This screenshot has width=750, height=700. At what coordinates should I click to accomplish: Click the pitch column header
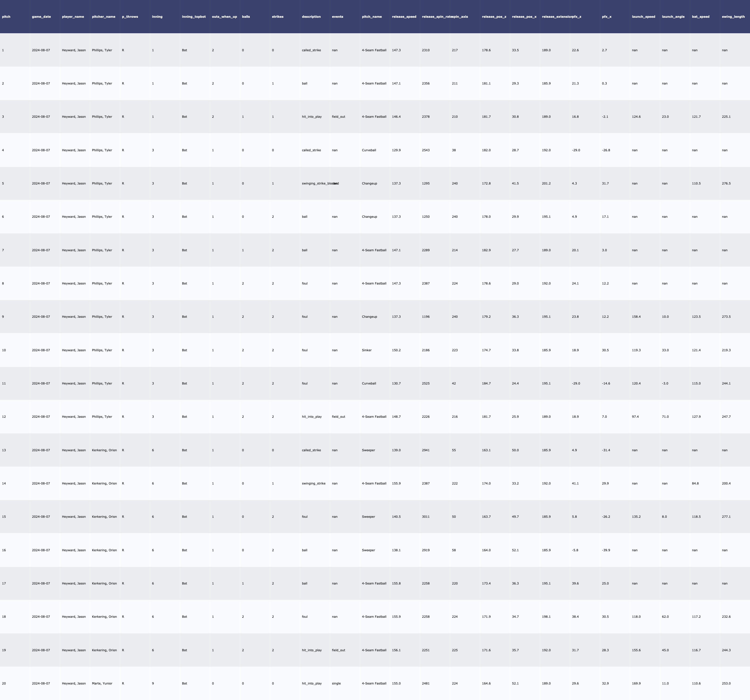tap(6, 16)
